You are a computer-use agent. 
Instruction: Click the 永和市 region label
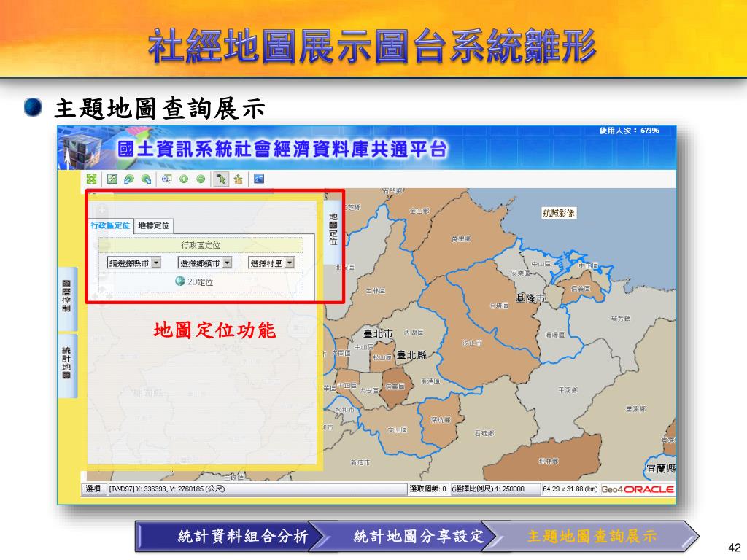point(345,410)
